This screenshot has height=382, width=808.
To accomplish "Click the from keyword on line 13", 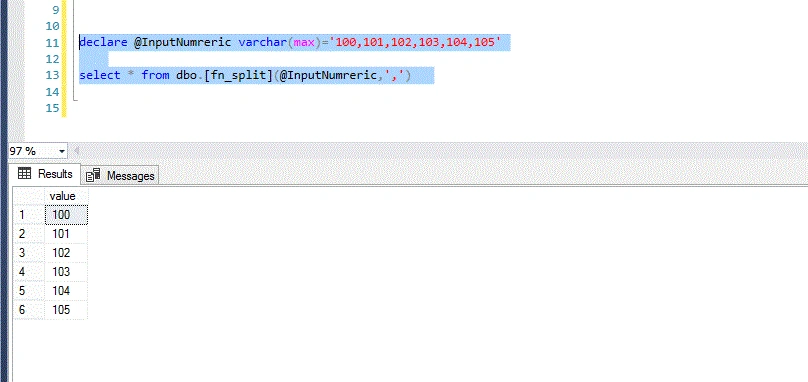I will pyautogui.click(x=155, y=75).
